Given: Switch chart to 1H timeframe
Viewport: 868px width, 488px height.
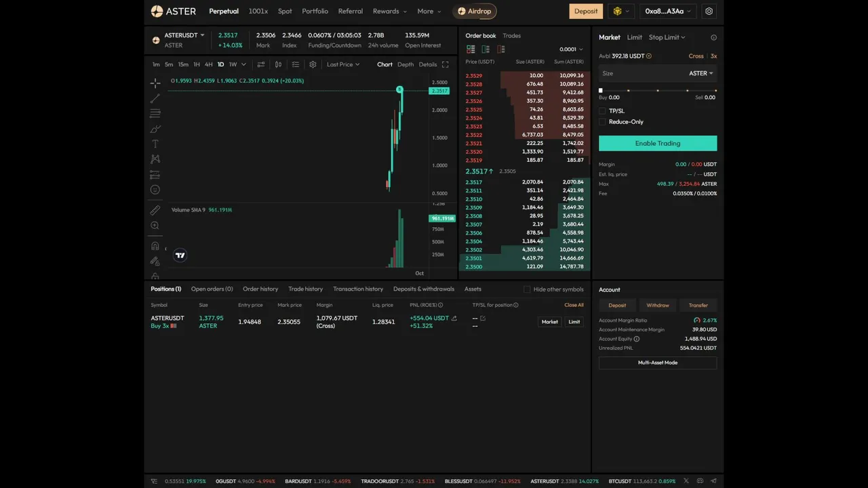Looking at the screenshot, I should click(x=197, y=64).
